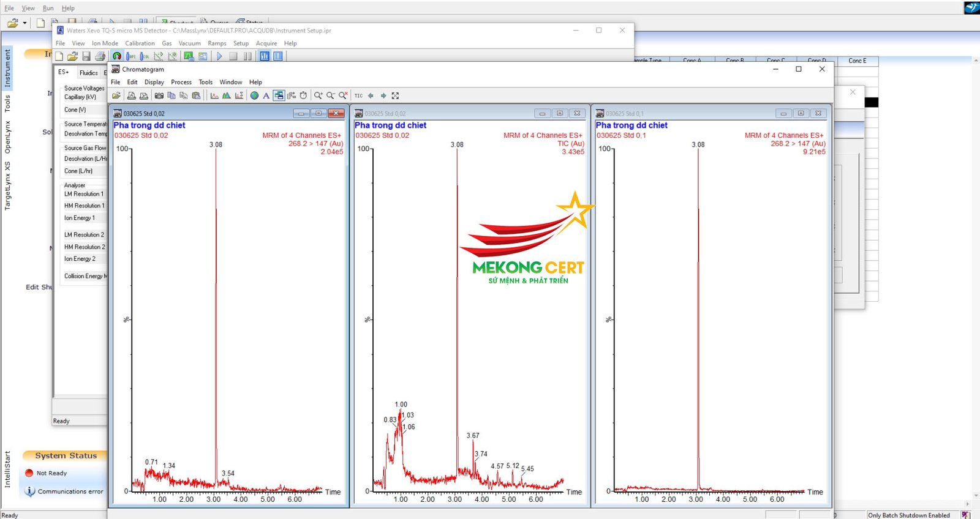Click the magnifier zoom-in plus icon

pyautogui.click(x=318, y=95)
